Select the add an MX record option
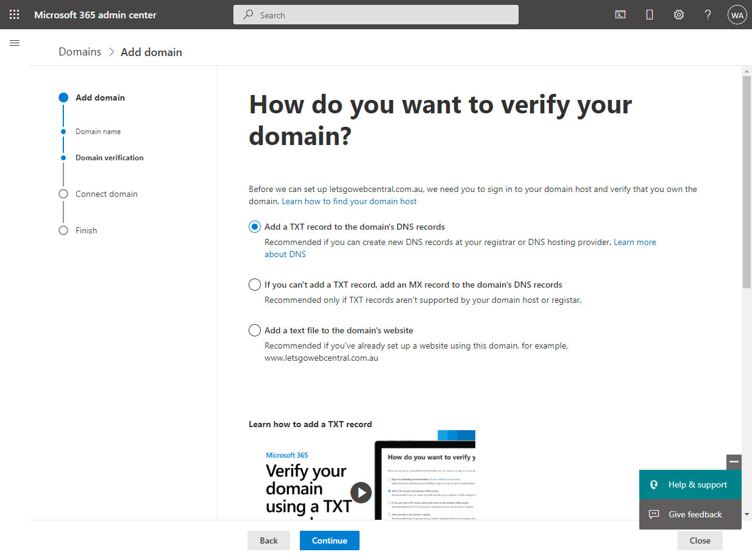The height and width of the screenshot is (560, 752). pyautogui.click(x=255, y=285)
